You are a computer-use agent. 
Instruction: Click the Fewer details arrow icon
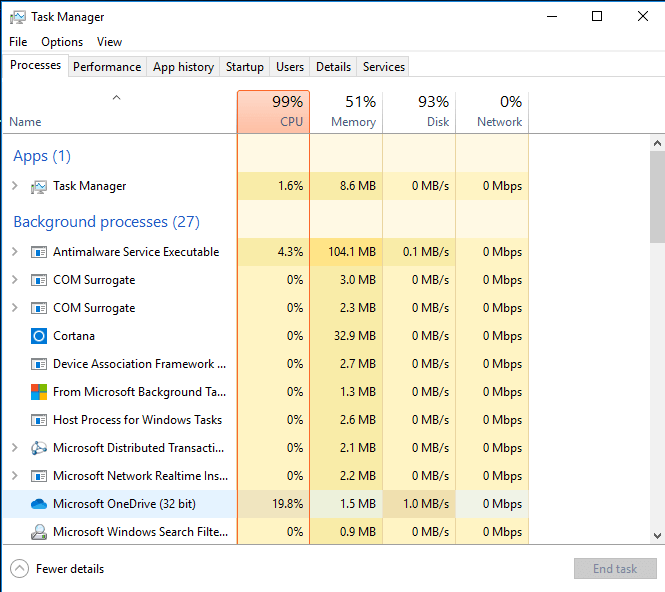click(20, 569)
